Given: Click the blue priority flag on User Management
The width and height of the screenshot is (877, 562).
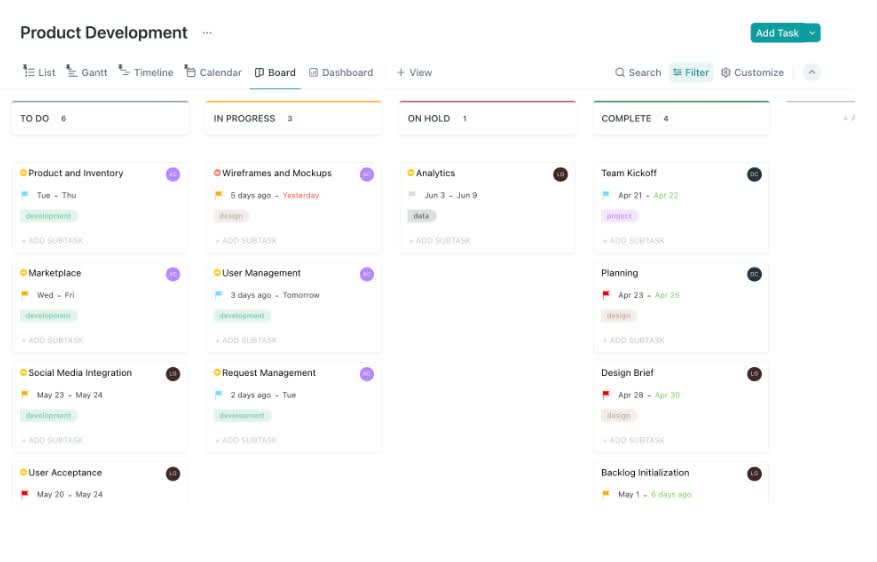Looking at the screenshot, I should [219, 295].
